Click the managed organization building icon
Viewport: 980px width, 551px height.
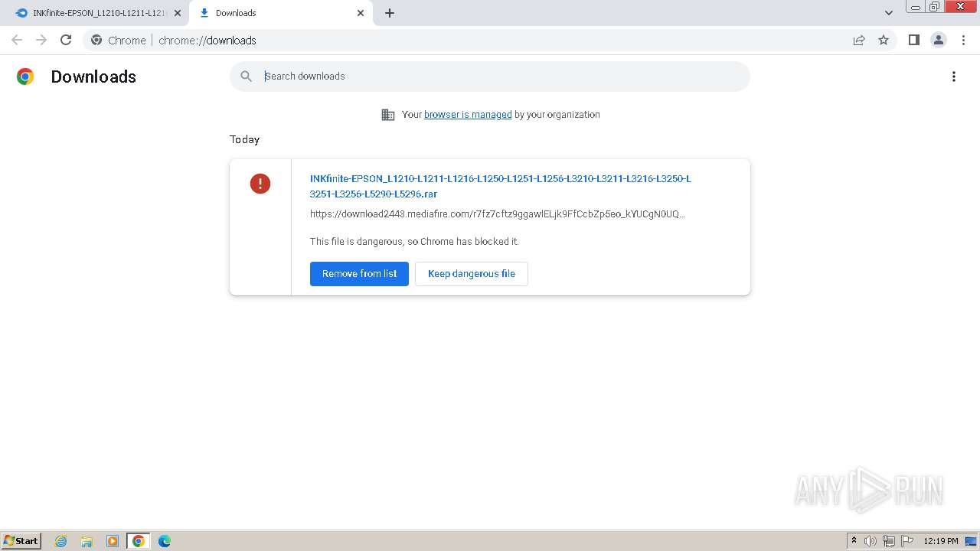tap(388, 114)
